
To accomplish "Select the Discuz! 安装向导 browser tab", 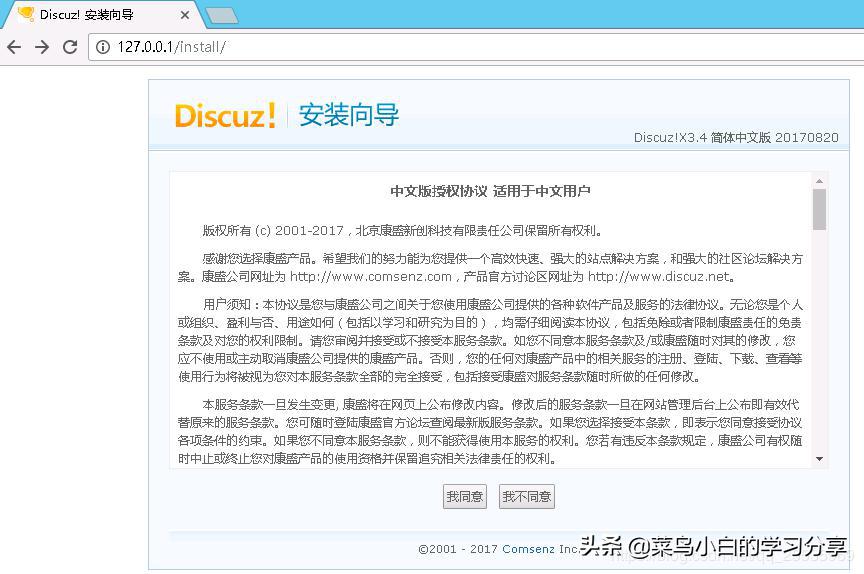I will 104,15.
